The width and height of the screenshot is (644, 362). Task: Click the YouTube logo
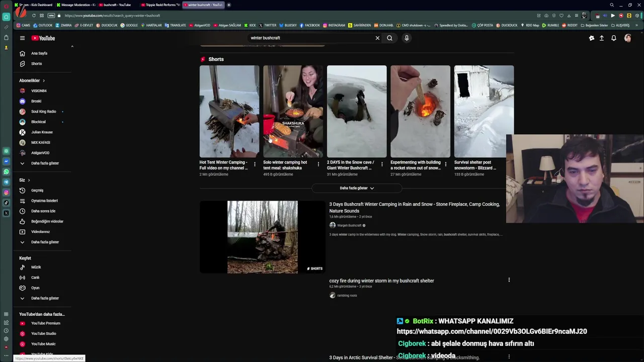coord(43,38)
